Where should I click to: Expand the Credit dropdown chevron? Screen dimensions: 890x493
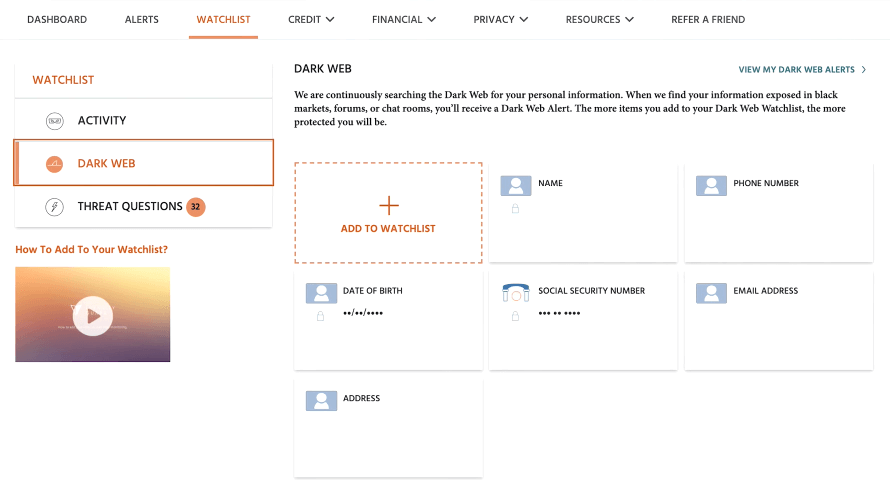tap(330, 19)
